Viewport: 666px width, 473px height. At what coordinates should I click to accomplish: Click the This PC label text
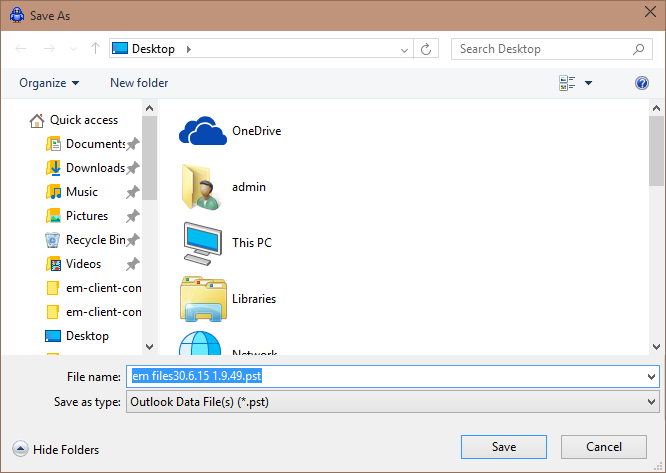click(252, 243)
